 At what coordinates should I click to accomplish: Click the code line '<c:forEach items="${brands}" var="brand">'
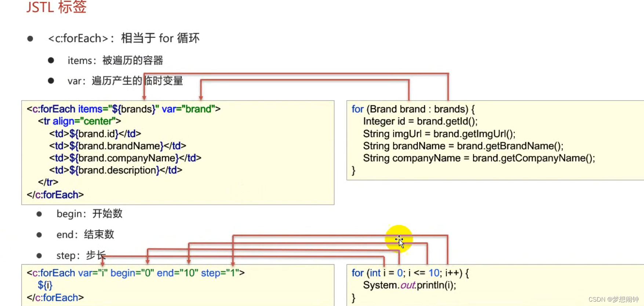click(124, 109)
